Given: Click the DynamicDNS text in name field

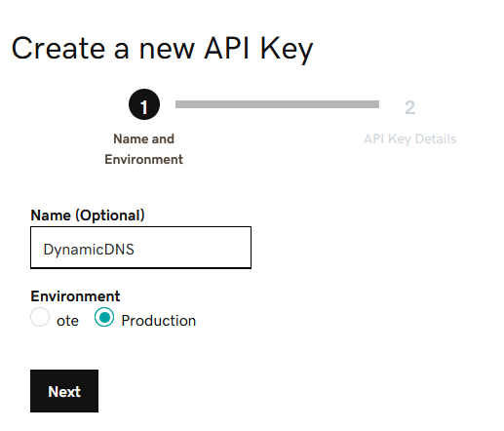Looking at the screenshot, I should [89, 250].
